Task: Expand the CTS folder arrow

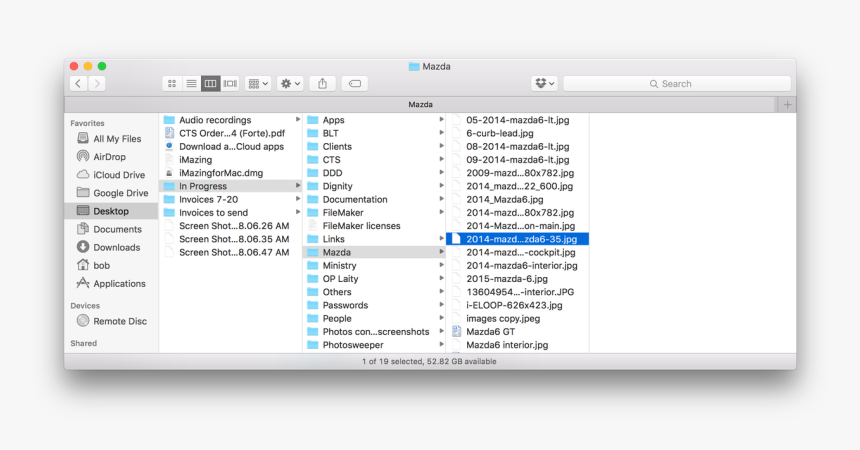Action: [x=442, y=159]
